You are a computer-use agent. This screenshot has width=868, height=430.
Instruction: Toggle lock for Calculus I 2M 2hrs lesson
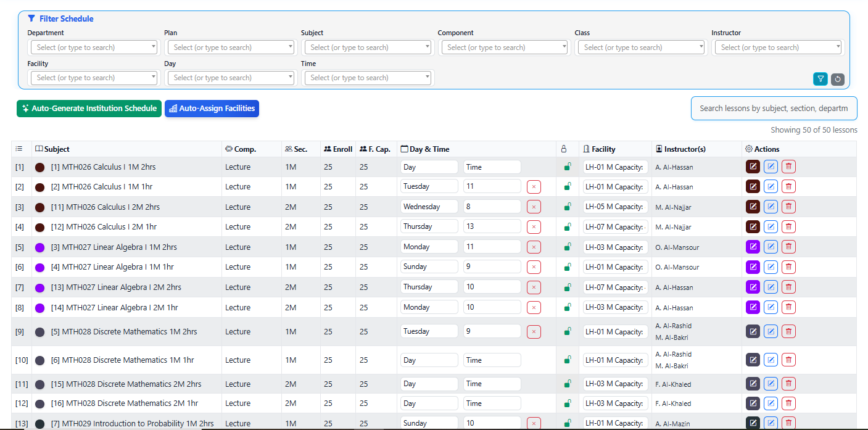(568, 207)
